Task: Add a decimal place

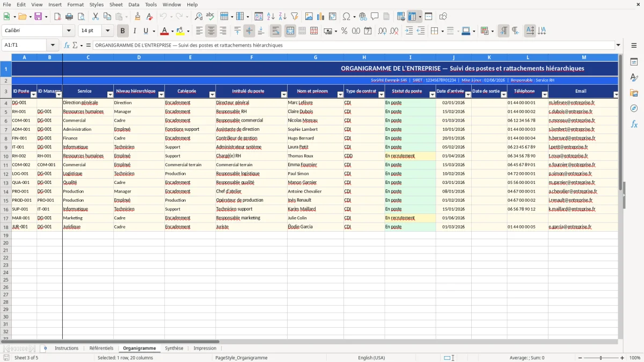Action: click(x=383, y=31)
